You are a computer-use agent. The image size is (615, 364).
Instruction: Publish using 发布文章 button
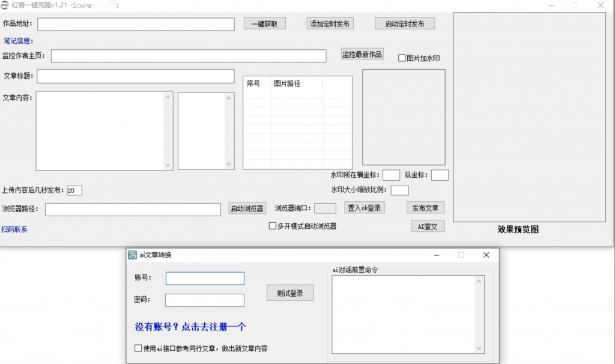426,208
